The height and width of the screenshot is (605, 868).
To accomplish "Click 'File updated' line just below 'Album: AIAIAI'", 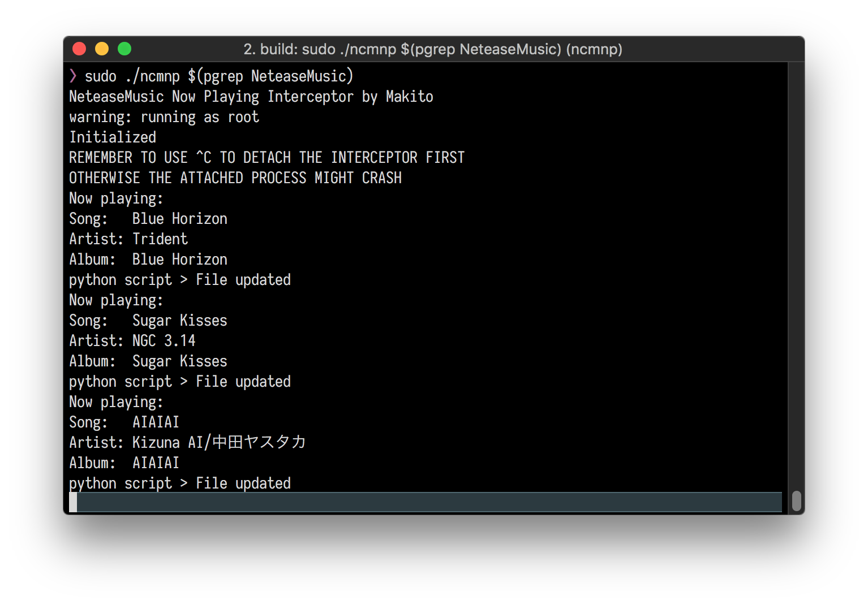I will click(x=180, y=483).
